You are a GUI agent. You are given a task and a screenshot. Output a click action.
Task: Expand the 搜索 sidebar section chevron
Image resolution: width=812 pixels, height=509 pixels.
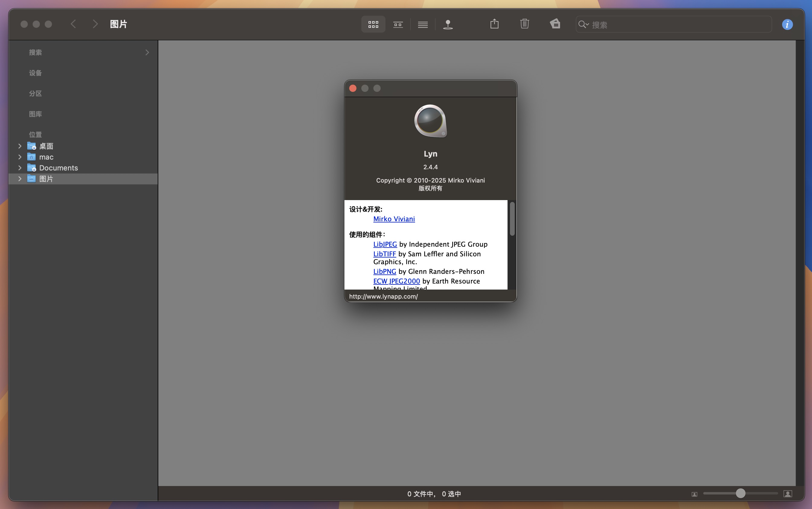click(147, 53)
